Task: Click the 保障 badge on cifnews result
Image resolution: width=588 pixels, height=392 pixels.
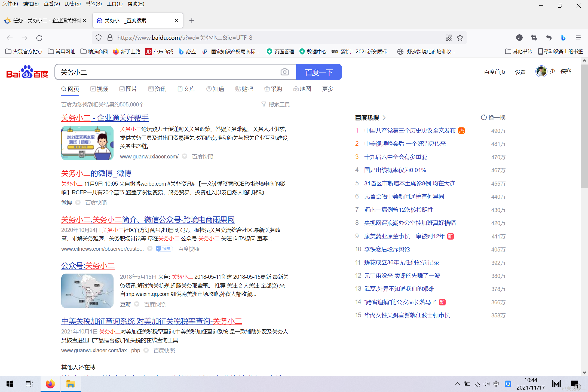Action: pyautogui.click(x=164, y=249)
